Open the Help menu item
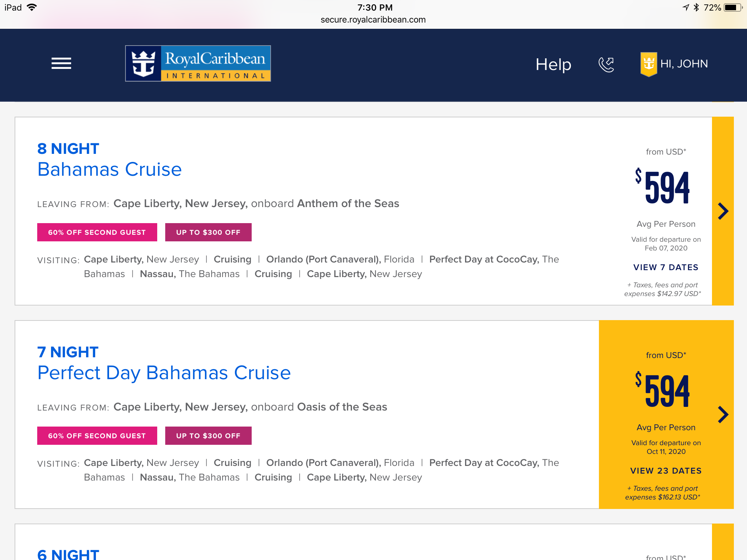 point(553,65)
